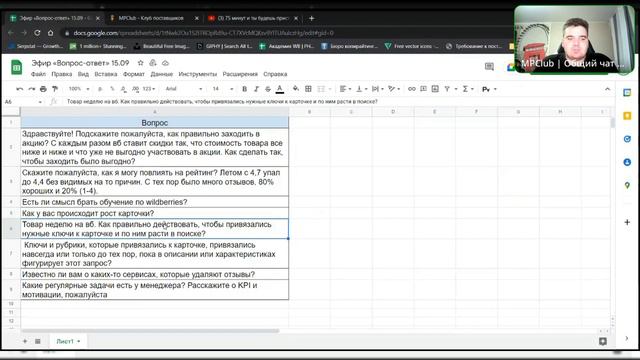
Task: Open the Справка menu
Action: point(275,74)
